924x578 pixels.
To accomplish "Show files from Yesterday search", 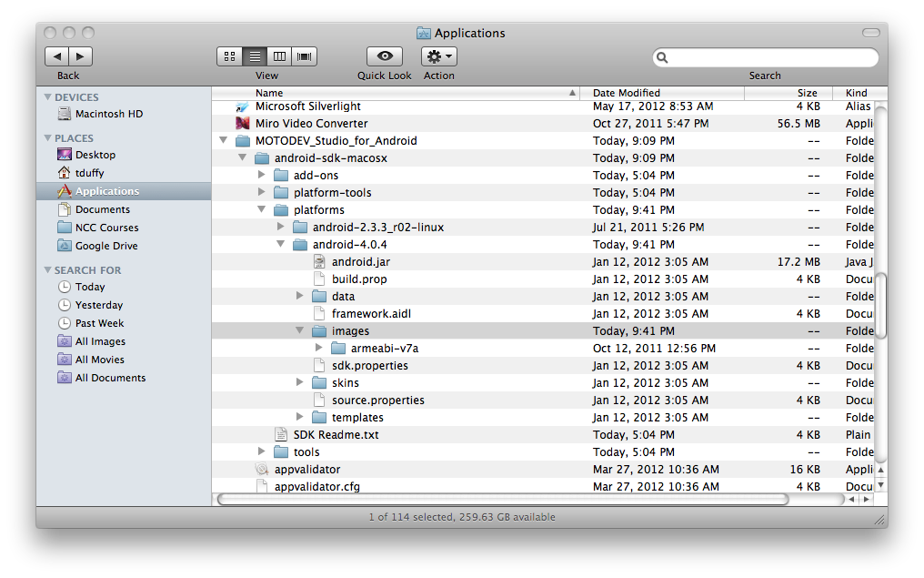I will pos(90,305).
